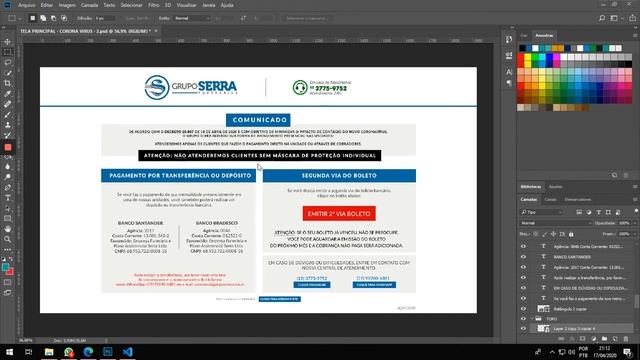Select the Lasso tool
This screenshot has width=640, height=360.
[7, 62]
